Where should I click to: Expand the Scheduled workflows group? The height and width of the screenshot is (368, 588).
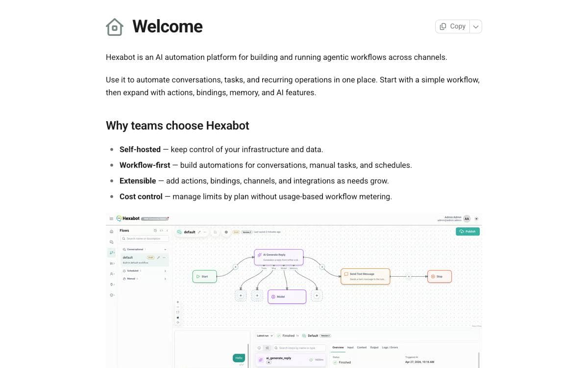(145, 271)
